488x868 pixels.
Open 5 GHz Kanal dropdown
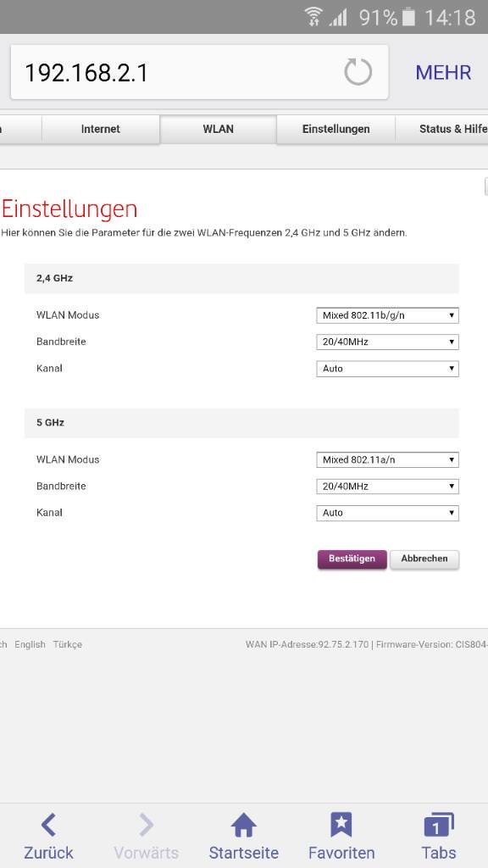coord(387,513)
